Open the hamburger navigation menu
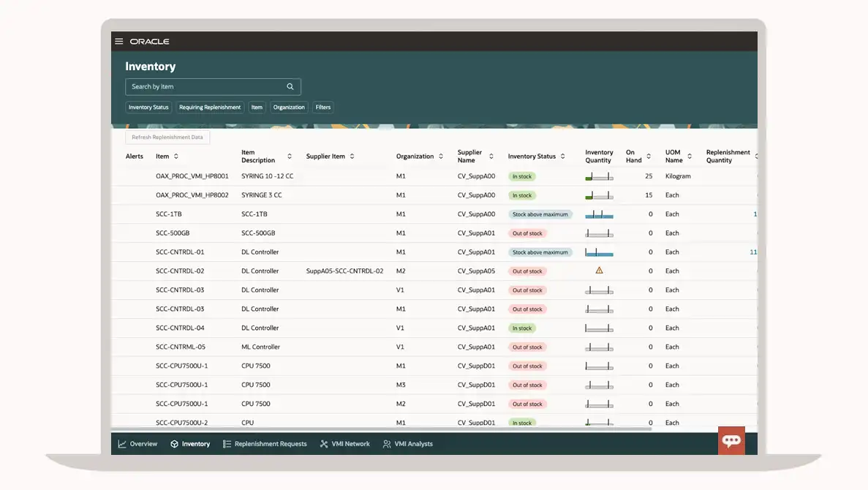 (119, 42)
